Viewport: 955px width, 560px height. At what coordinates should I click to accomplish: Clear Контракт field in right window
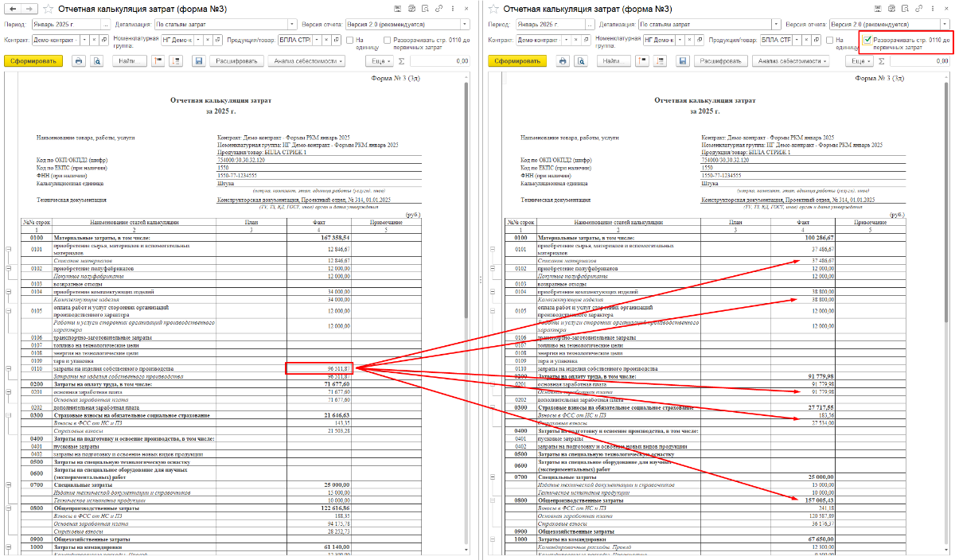tap(575, 40)
